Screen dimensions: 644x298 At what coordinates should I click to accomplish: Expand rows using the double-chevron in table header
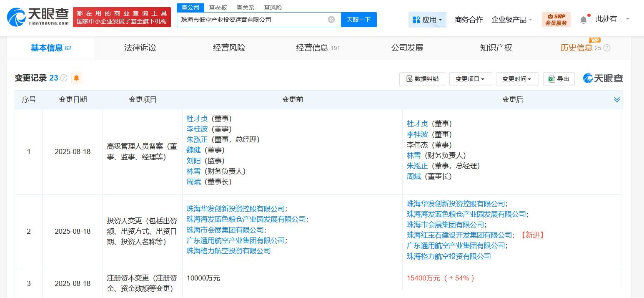pos(617,100)
